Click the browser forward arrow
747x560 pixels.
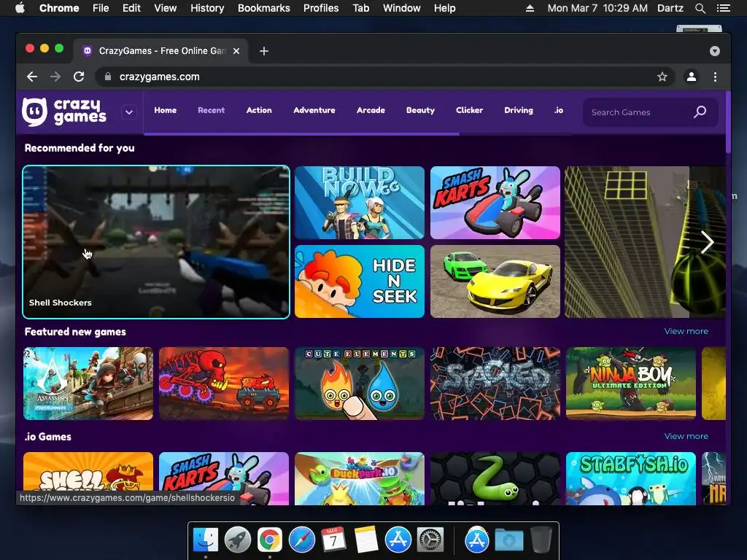[55, 77]
